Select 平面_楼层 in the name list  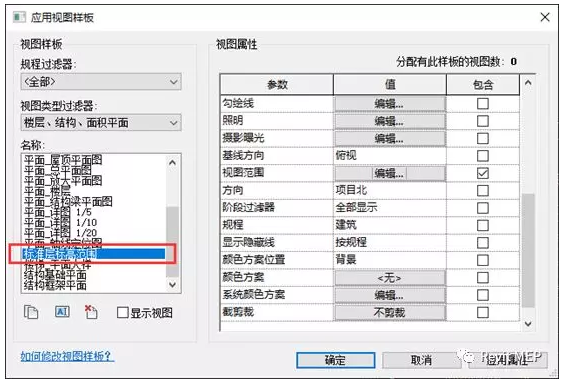point(47,191)
